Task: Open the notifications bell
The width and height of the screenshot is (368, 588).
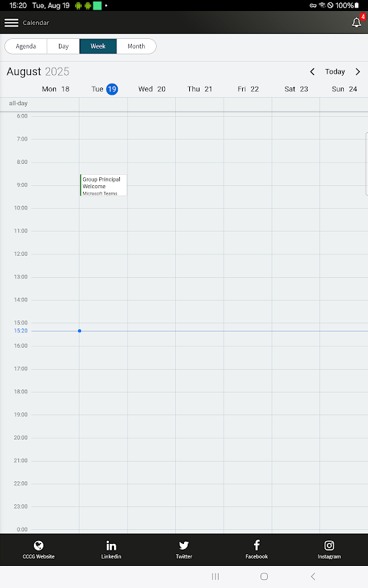Action: 356,23
